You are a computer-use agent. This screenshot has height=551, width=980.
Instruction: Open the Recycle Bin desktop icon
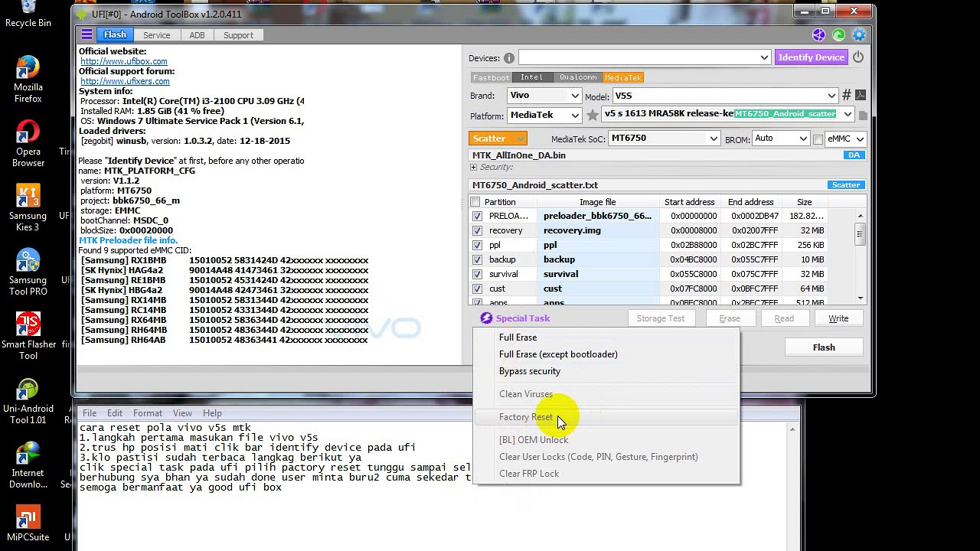28,15
